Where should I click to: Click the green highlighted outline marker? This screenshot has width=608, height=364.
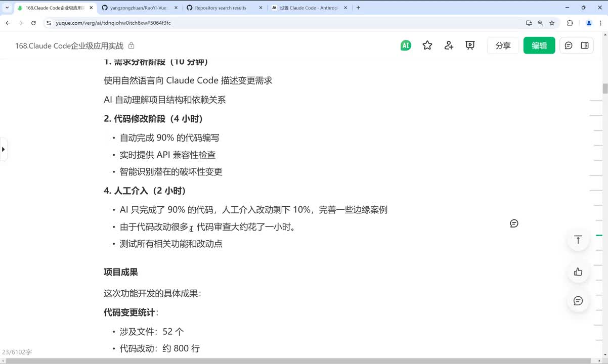tap(599, 236)
